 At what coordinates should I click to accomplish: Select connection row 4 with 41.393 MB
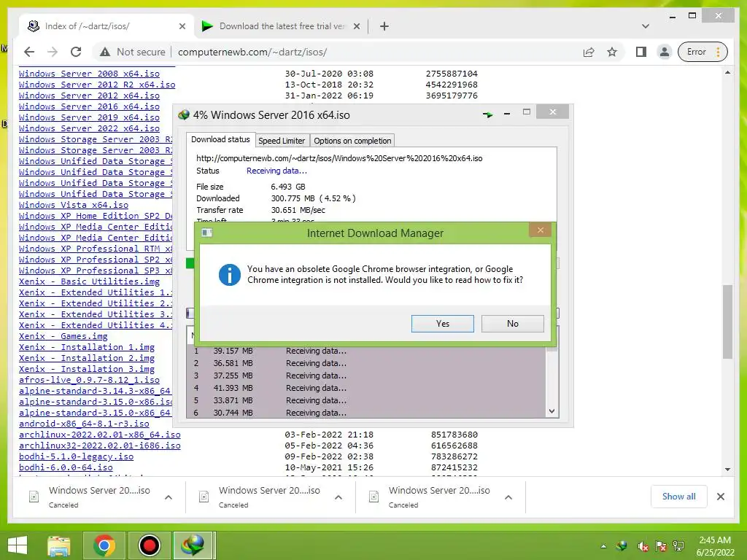click(367, 388)
